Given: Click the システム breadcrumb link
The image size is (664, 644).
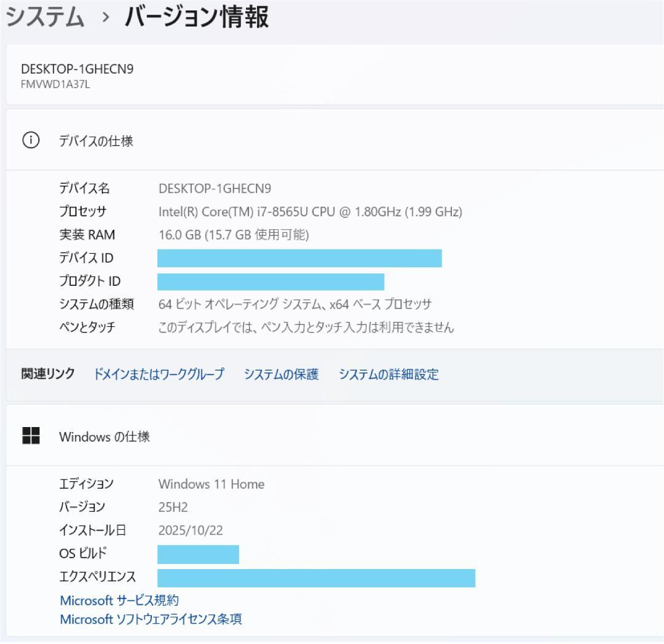Looking at the screenshot, I should click(45, 17).
